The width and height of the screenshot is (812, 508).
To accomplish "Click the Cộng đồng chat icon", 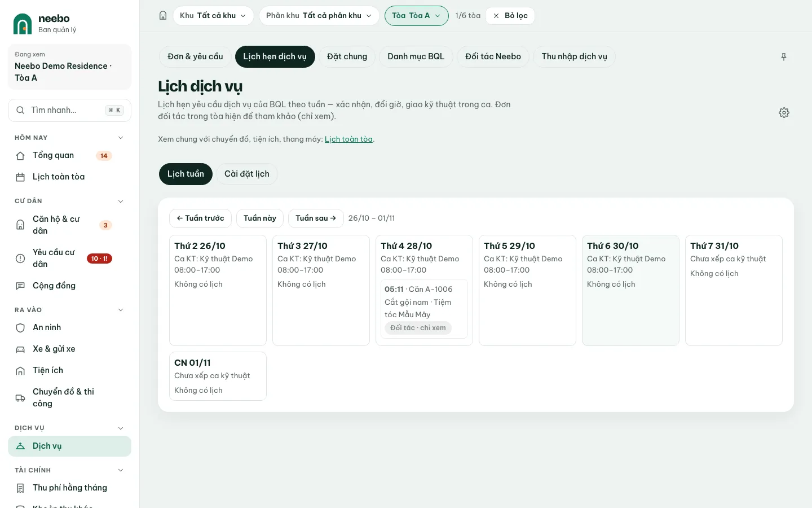I will (x=20, y=286).
